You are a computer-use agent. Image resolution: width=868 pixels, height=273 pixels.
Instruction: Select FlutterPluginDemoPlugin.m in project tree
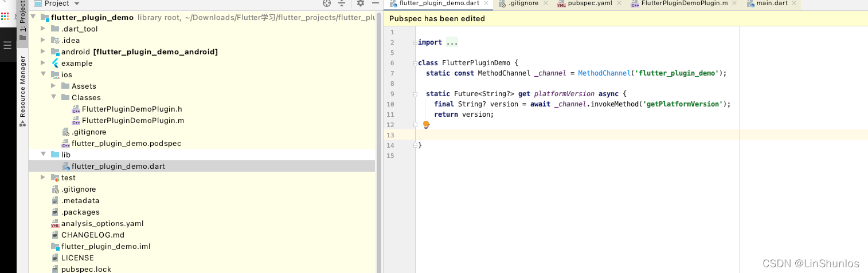tap(133, 120)
